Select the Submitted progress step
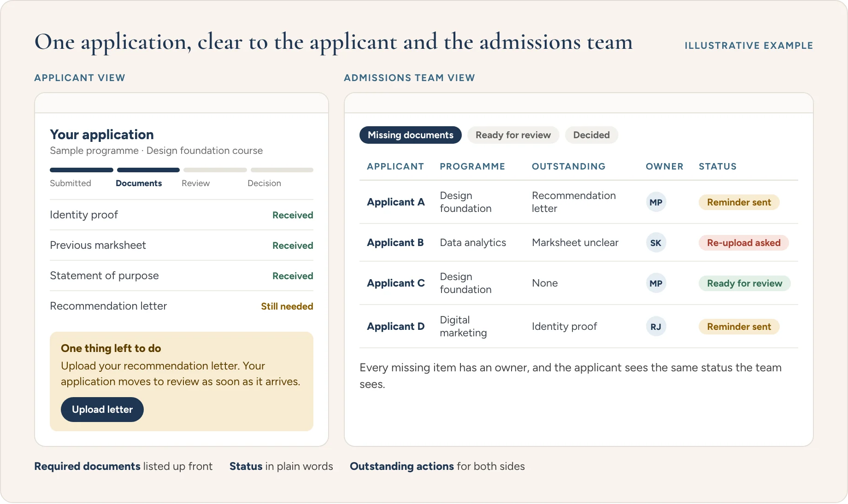848x504 pixels. coord(71,183)
